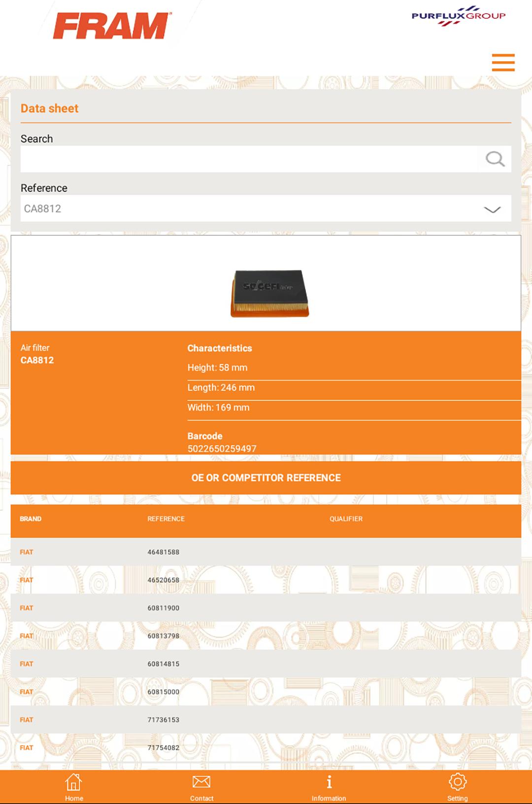Click the Air filter CA8812 label
Viewport: 532px width, 804px height.
[37, 354]
